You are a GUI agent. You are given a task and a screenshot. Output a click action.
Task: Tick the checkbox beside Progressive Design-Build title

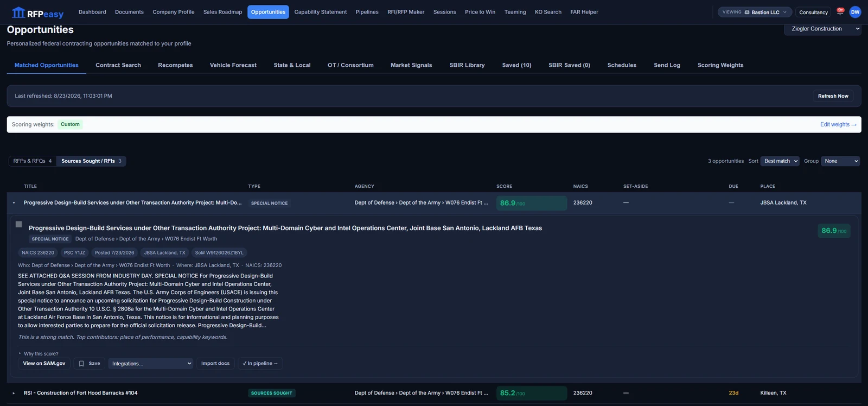(x=19, y=224)
